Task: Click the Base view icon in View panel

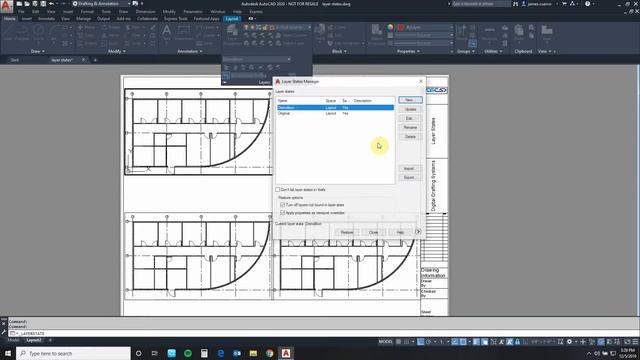Action: tap(547, 33)
